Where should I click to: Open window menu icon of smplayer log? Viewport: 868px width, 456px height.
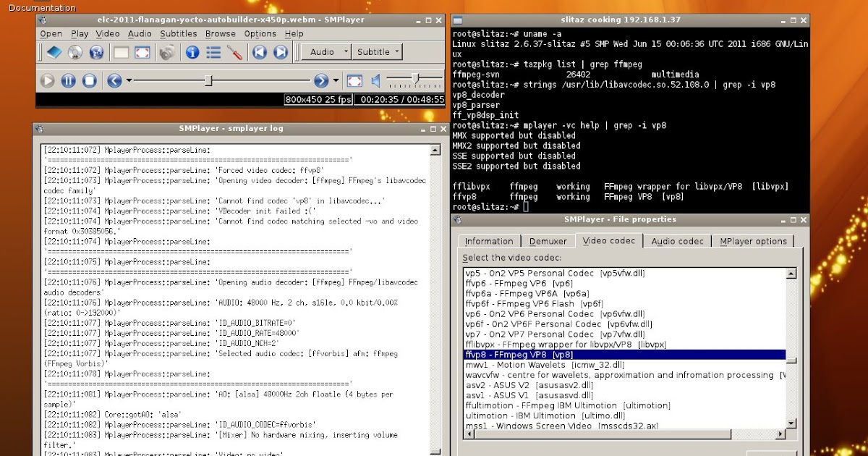pyautogui.click(x=38, y=128)
